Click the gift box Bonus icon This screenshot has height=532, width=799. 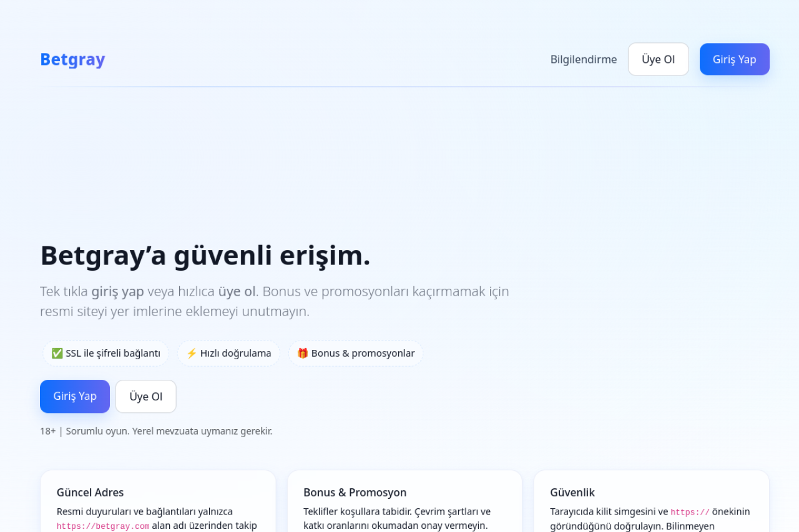(303, 354)
